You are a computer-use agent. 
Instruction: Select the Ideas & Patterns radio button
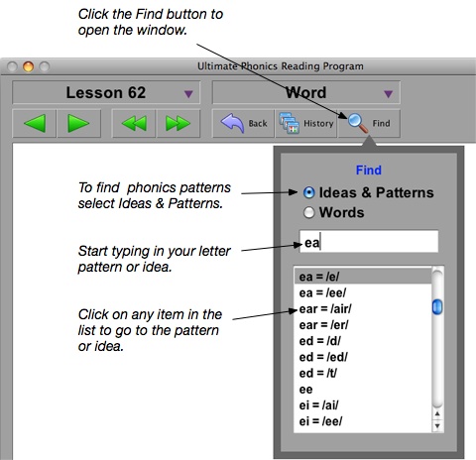coord(308,192)
